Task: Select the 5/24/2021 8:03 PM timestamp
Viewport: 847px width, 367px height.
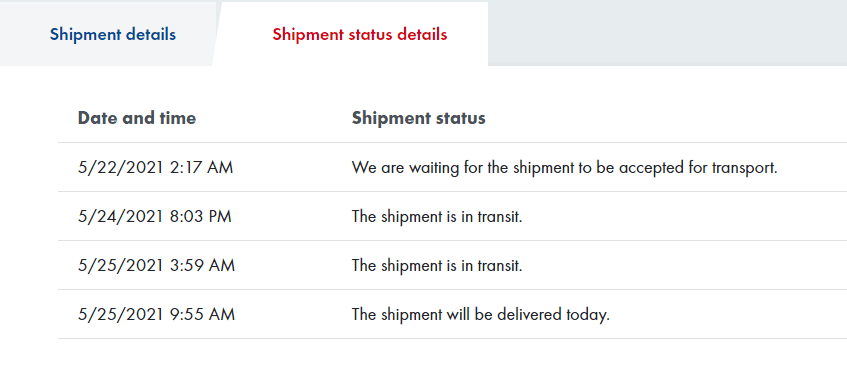Action: (154, 217)
